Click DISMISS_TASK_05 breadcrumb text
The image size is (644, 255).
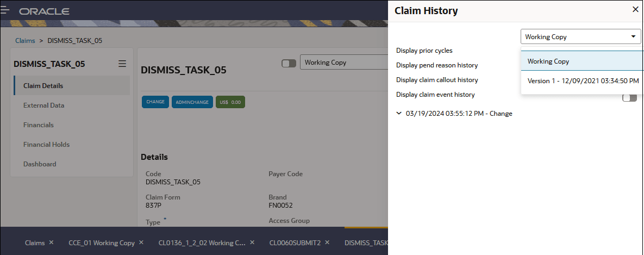75,41
